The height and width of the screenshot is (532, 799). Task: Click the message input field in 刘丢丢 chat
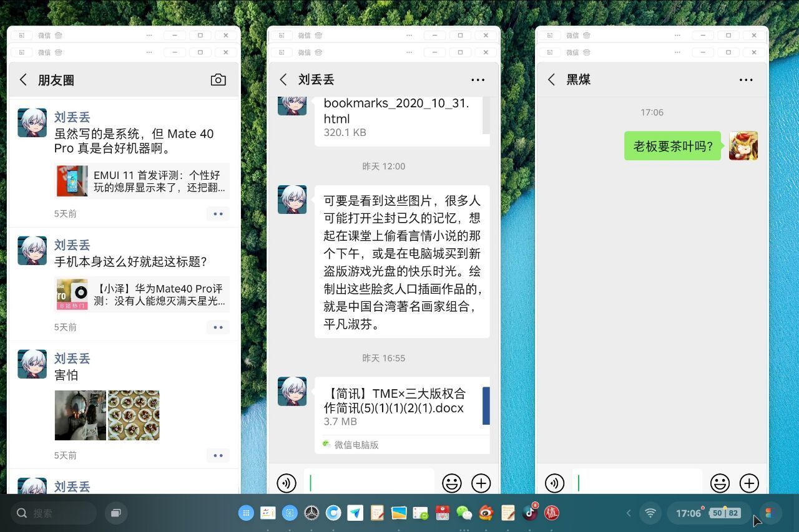tap(368, 483)
